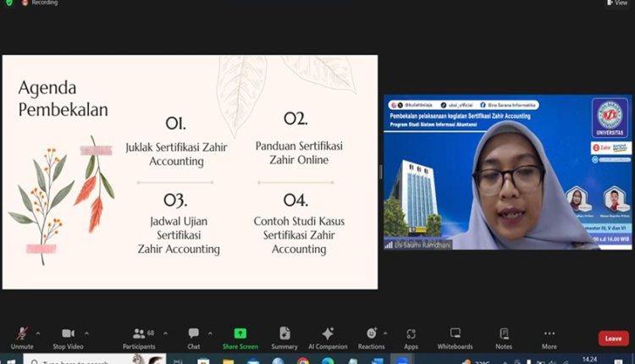Open Whiteboards in Zoom
This screenshot has width=635, height=364.
point(455,338)
